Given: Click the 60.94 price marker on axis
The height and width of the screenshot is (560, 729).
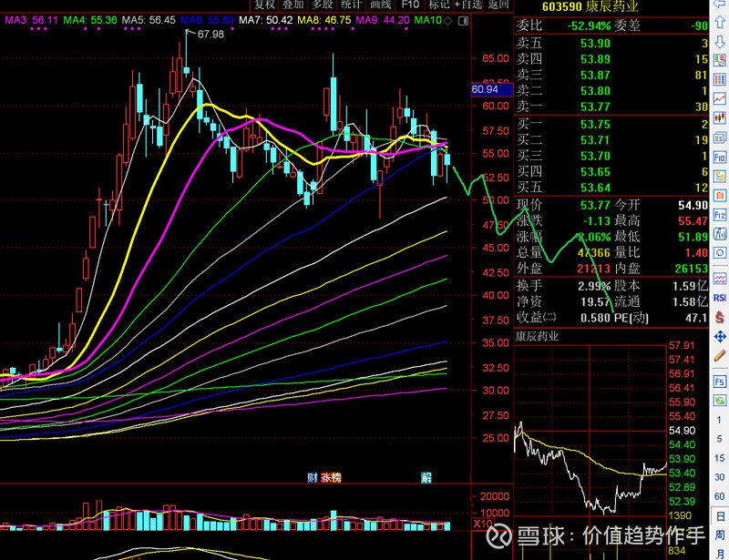Looking at the screenshot, I should point(492,89).
